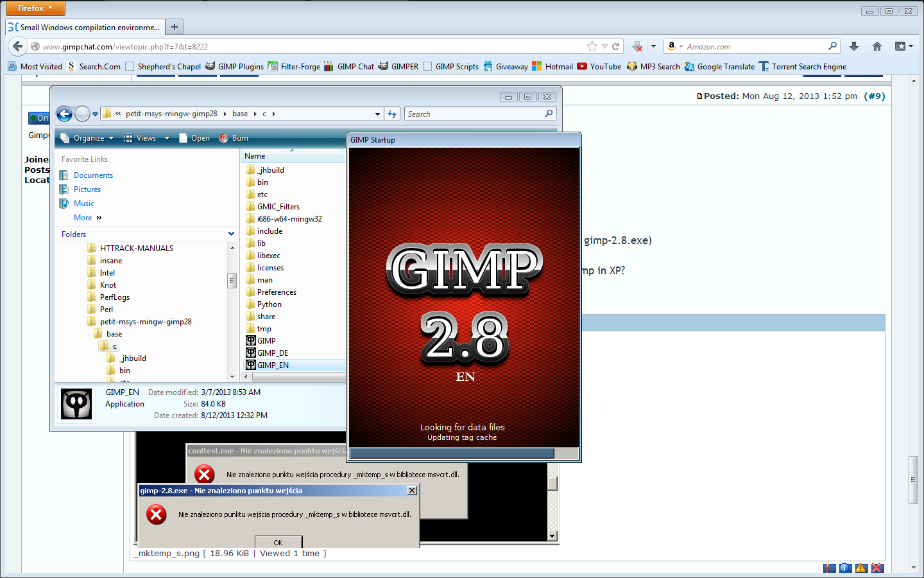Open the dropdown arrow beside the download-blocker icon

click(653, 46)
